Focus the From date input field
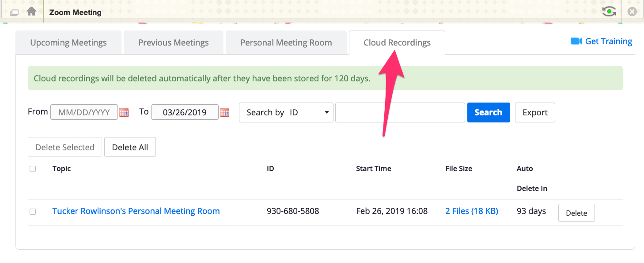The image size is (644, 263). pyautogui.click(x=84, y=112)
